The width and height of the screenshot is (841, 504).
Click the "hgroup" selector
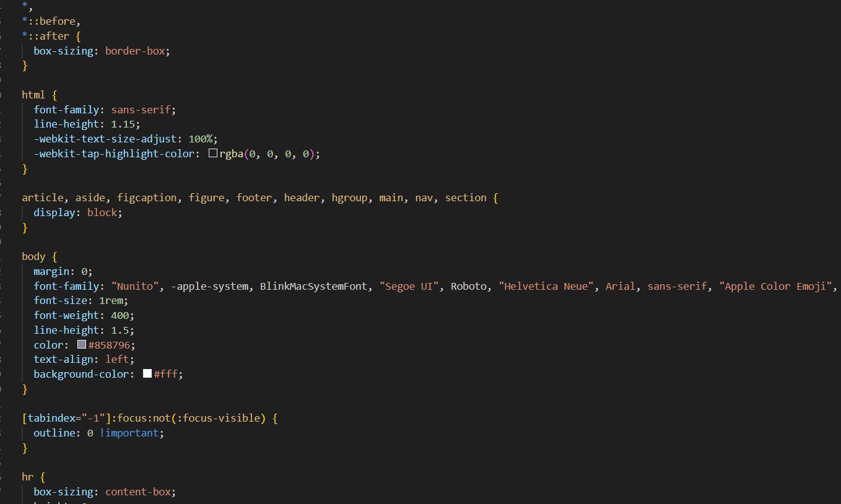point(350,198)
